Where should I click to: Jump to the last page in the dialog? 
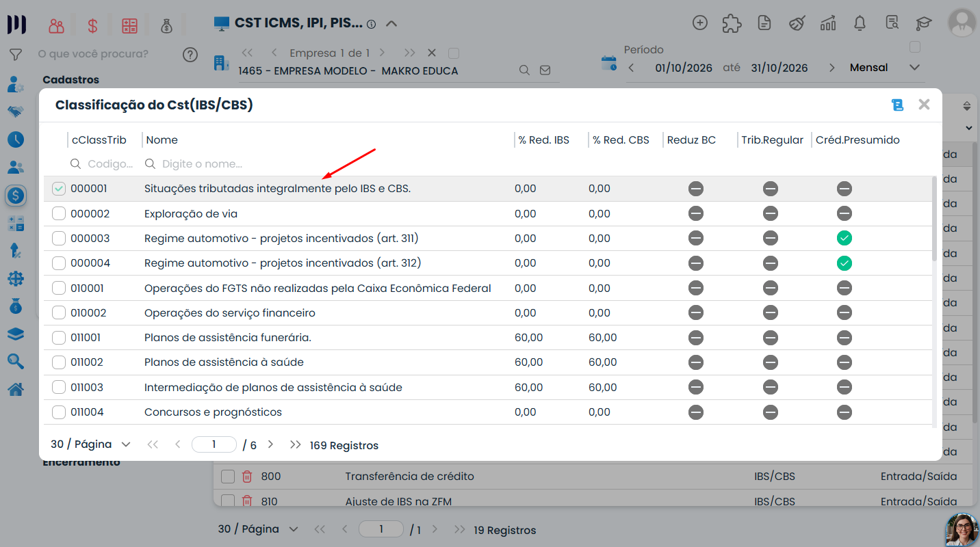[x=295, y=444]
